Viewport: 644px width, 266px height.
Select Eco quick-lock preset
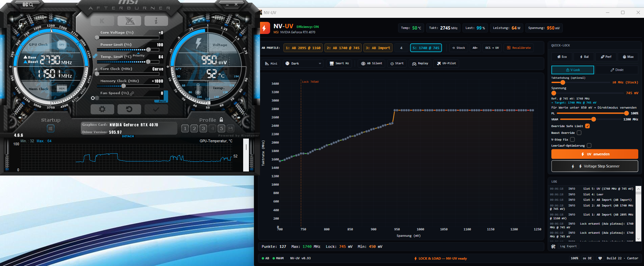point(562,57)
